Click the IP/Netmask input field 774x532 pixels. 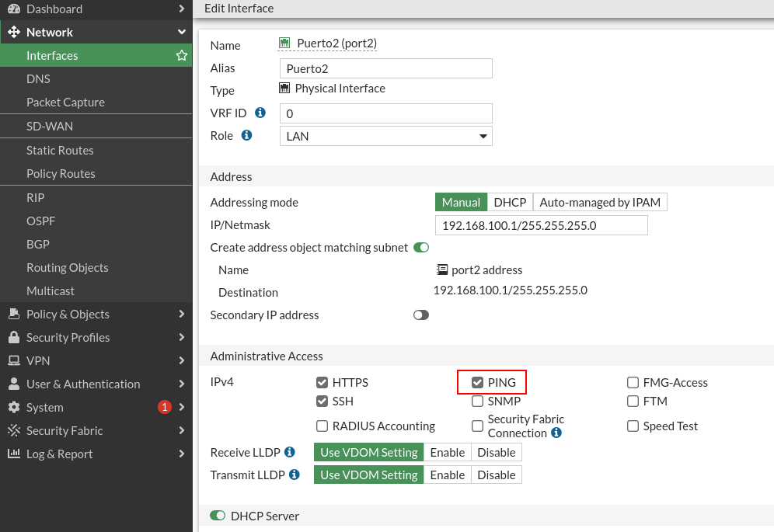(x=542, y=225)
